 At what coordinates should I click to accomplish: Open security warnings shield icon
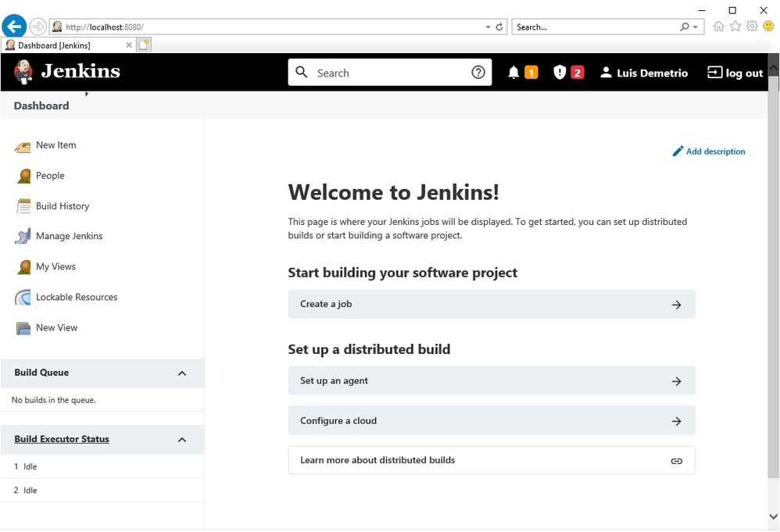click(x=560, y=73)
